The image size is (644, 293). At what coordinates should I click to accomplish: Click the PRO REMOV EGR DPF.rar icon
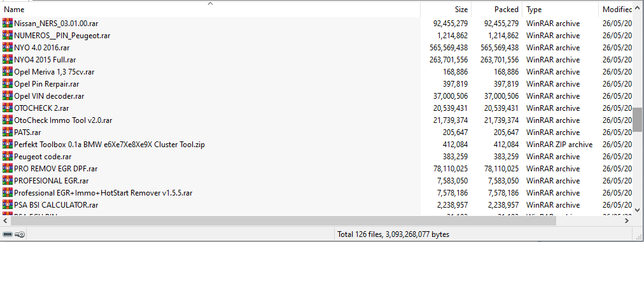8,169
